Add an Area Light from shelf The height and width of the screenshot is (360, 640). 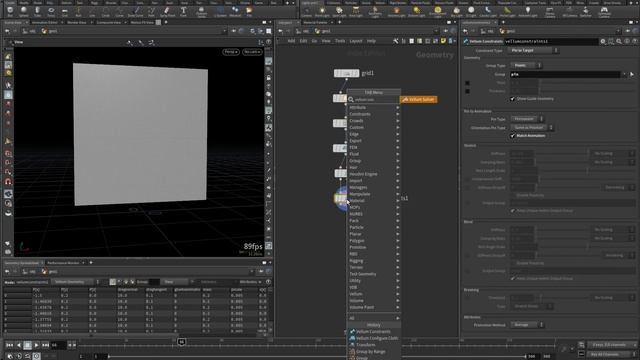pos(356,11)
